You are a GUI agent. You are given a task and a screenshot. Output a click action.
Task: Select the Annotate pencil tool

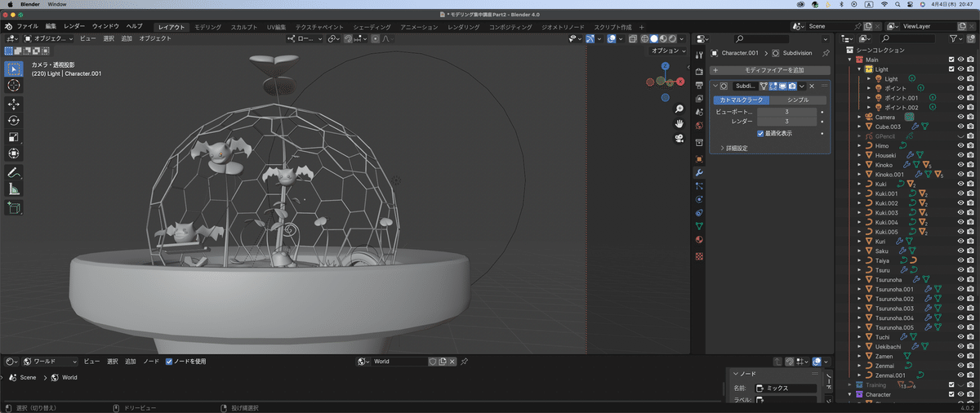point(14,172)
